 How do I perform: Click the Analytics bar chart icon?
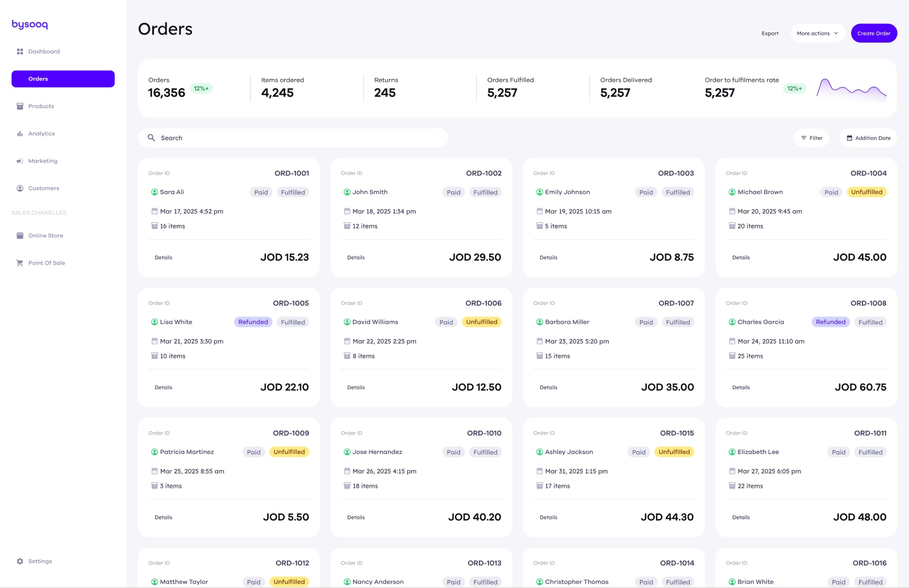pos(20,134)
